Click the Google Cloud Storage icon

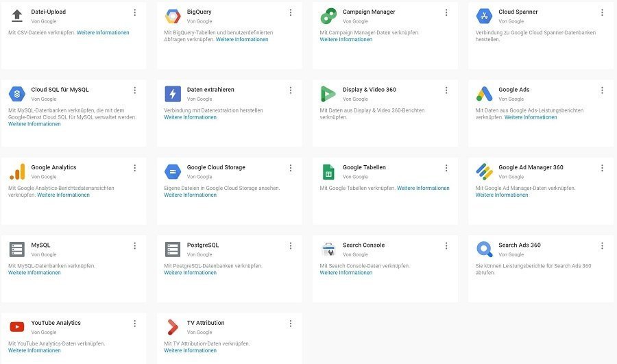(173, 171)
